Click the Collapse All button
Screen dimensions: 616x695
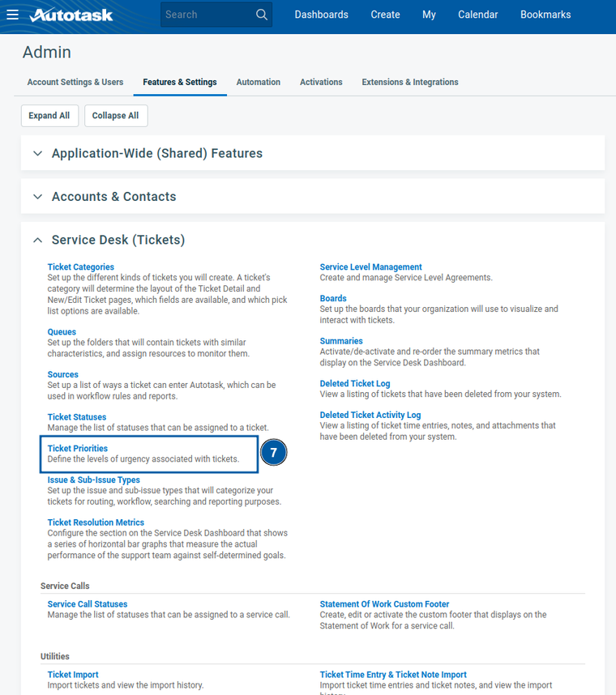click(115, 116)
